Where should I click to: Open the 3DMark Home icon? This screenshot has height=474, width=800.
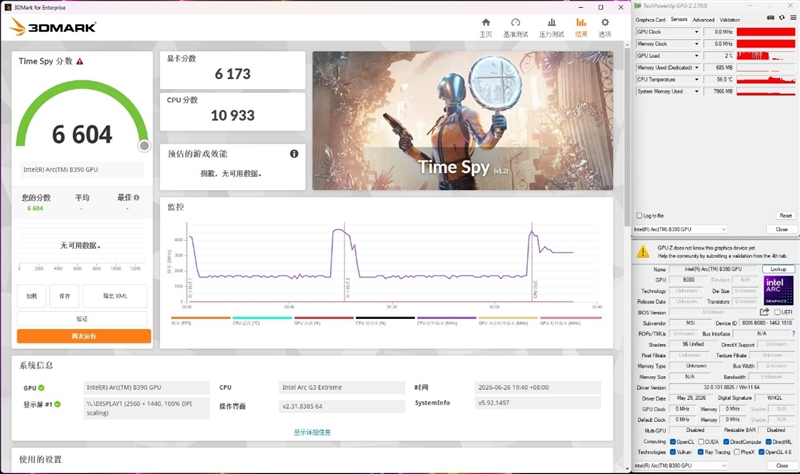click(486, 22)
